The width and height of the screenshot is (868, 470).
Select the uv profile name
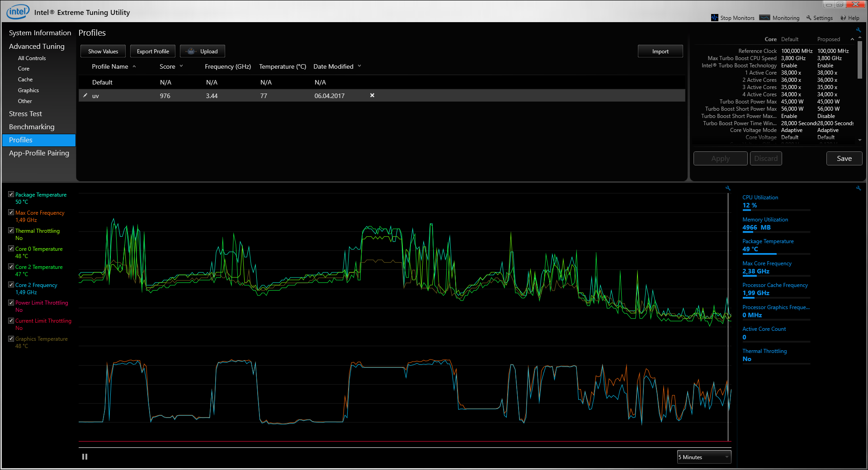(x=95, y=96)
